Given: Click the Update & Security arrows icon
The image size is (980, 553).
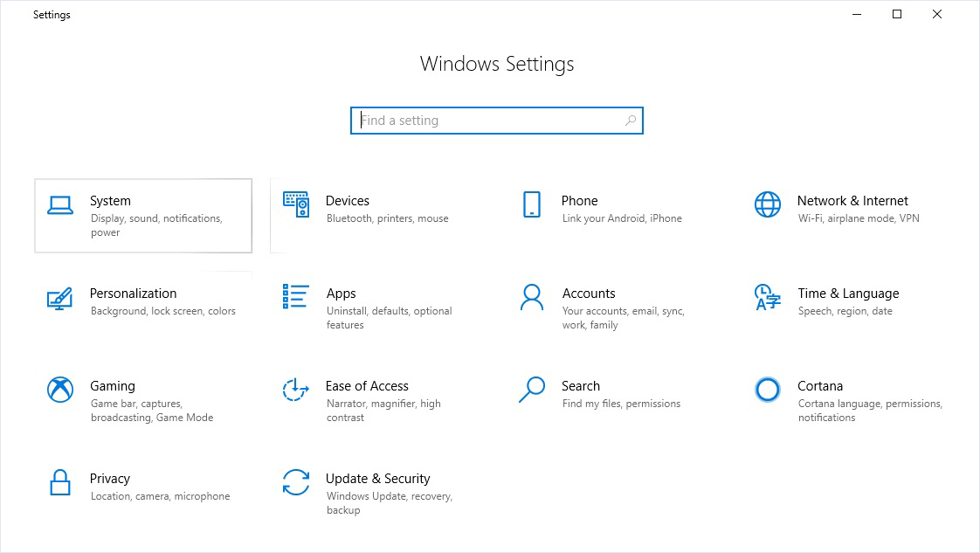Looking at the screenshot, I should (x=295, y=482).
